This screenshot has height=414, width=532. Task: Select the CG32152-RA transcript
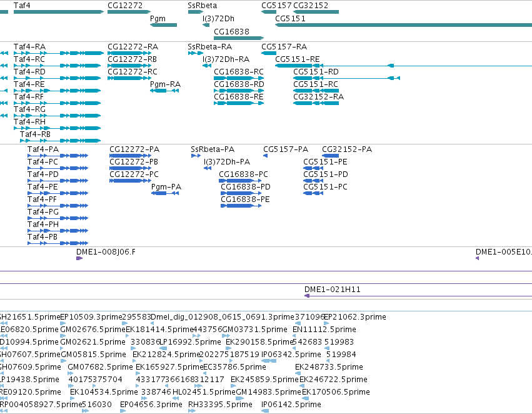pyautogui.click(x=316, y=103)
